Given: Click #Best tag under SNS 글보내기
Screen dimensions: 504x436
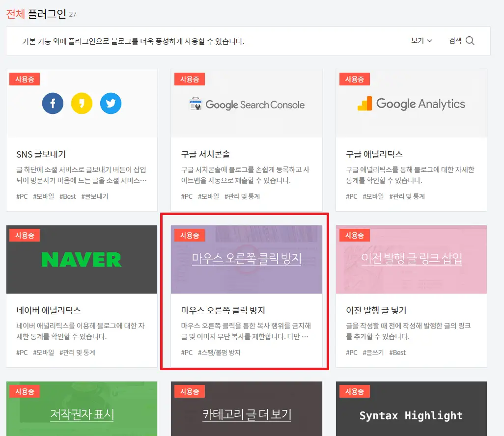Looking at the screenshot, I should (67, 196).
